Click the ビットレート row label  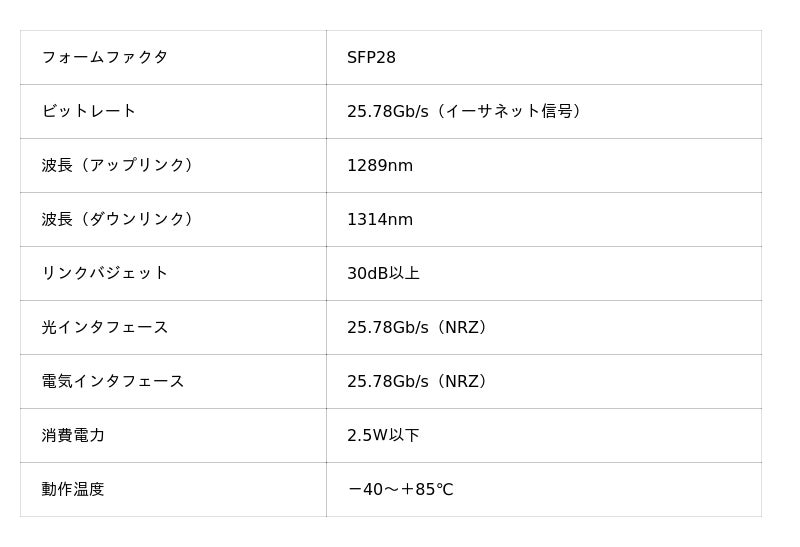[89, 112]
